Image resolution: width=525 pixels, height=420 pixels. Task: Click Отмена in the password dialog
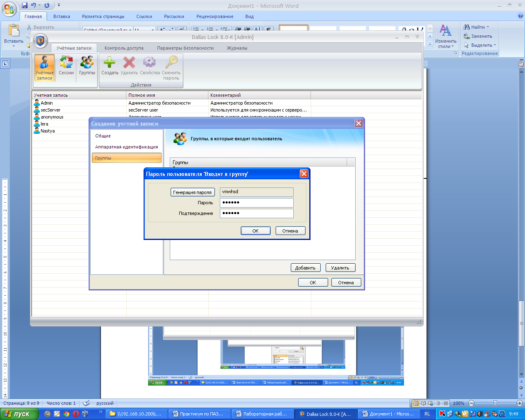point(290,231)
